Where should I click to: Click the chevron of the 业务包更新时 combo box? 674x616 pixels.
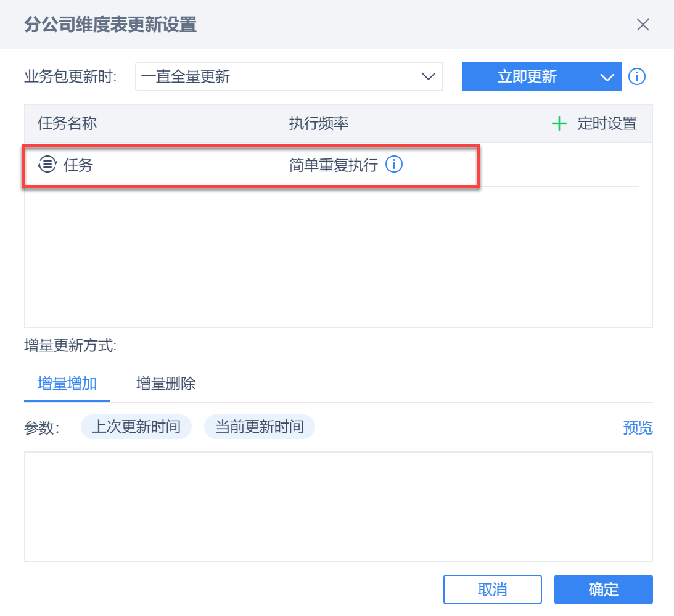(428, 76)
